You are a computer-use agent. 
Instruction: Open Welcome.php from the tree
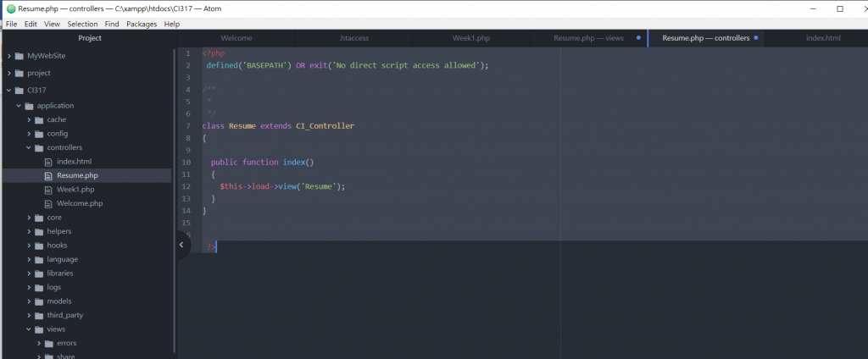click(80, 203)
